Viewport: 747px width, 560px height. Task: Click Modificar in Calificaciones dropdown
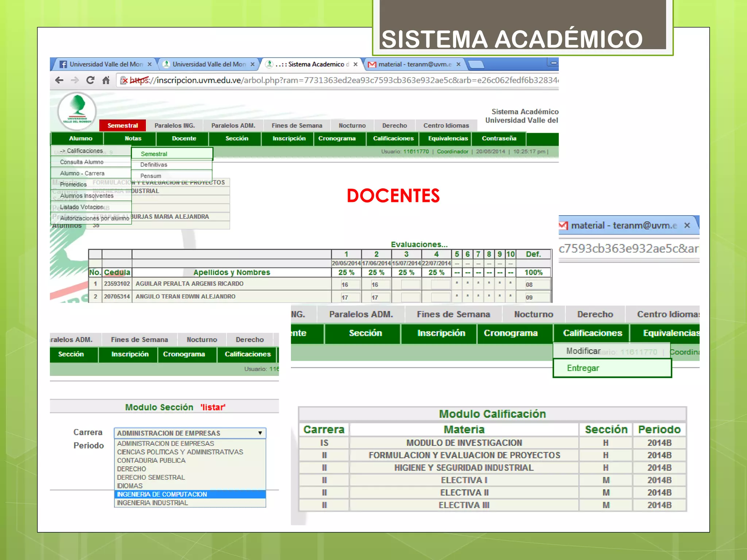612,351
